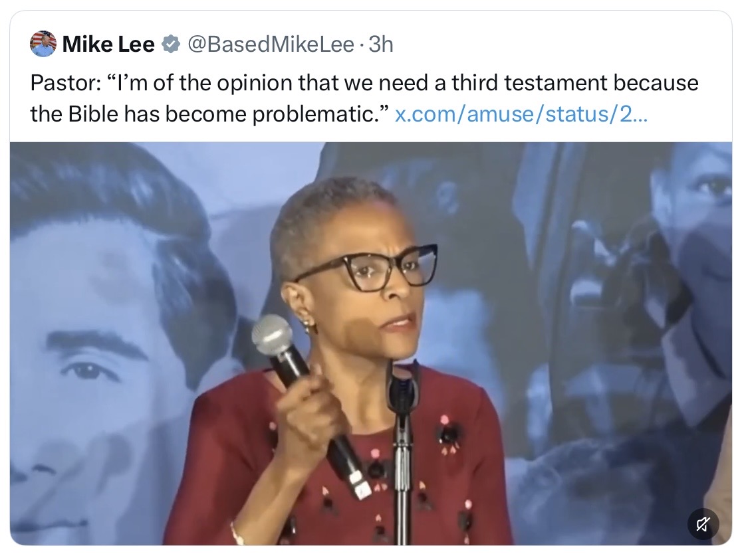The width and height of the screenshot is (746, 560).
Task: Visit the @BasedMikeLee handle
Action: [x=271, y=45]
